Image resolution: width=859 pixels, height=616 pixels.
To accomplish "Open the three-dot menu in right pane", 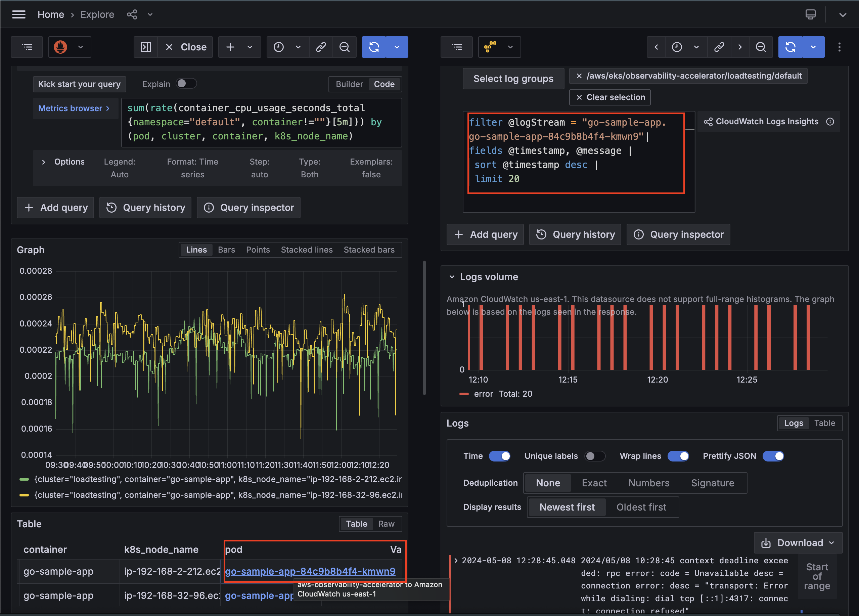I will pyautogui.click(x=839, y=47).
